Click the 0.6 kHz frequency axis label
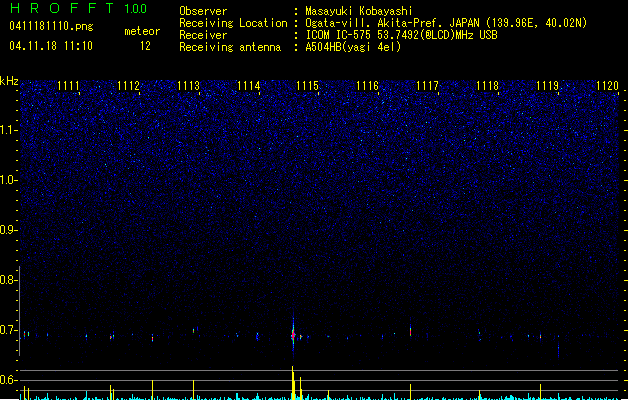Image resolution: width=629 pixels, height=400 pixels. click(x=9, y=380)
